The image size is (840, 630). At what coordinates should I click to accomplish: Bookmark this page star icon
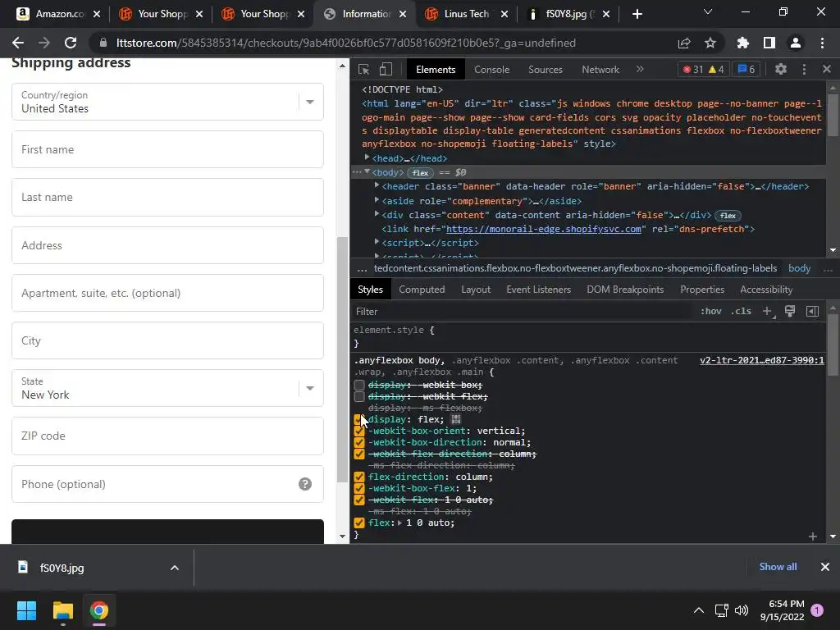(x=710, y=43)
